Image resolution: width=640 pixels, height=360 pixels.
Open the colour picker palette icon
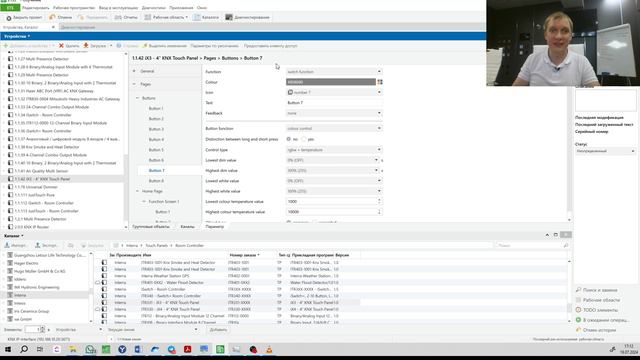(x=380, y=82)
